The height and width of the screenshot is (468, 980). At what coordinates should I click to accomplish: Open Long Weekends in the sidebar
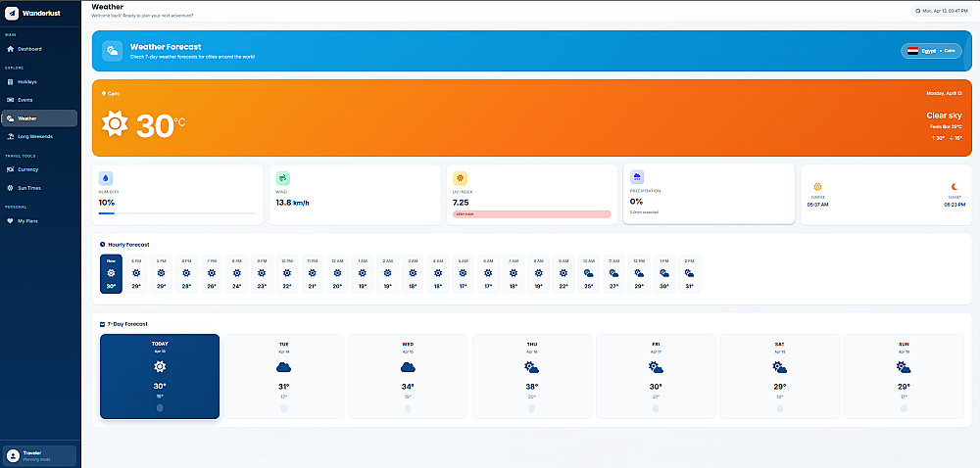click(40, 136)
